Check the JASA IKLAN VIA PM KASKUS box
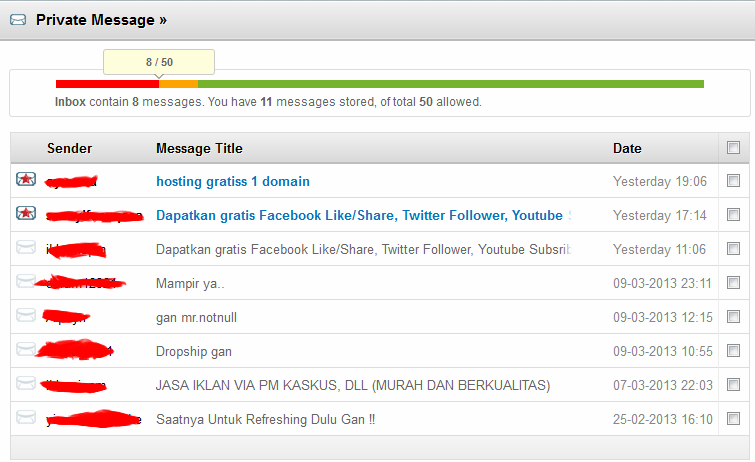Viewport: 755px width, 462px height. tap(733, 384)
